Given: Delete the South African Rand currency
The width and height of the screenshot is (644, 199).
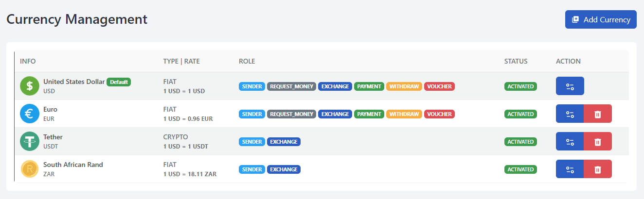Looking at the screenshot, I should (598, 169).
